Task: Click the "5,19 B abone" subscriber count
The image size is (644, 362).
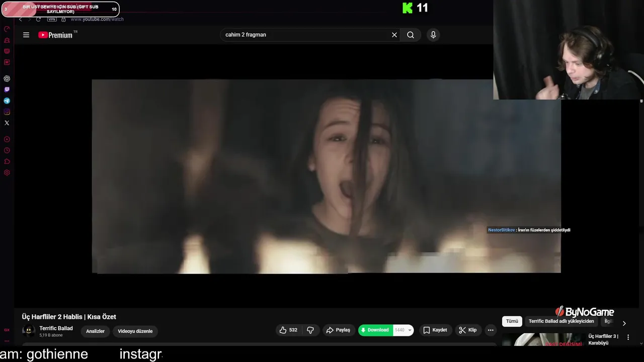Action: 51,335
